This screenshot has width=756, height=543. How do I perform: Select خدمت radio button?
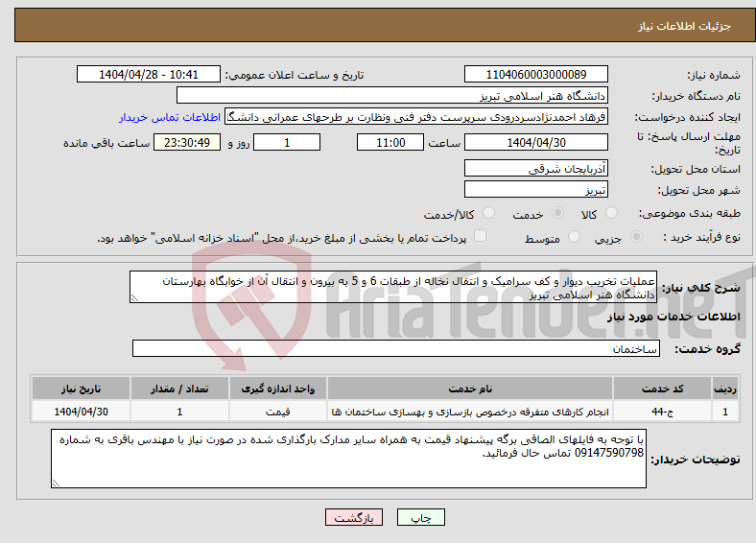tap(557, 213)
